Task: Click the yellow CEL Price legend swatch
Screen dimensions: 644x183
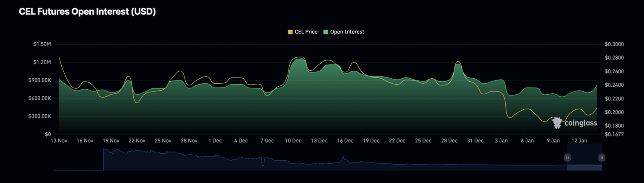Action: 290,32
